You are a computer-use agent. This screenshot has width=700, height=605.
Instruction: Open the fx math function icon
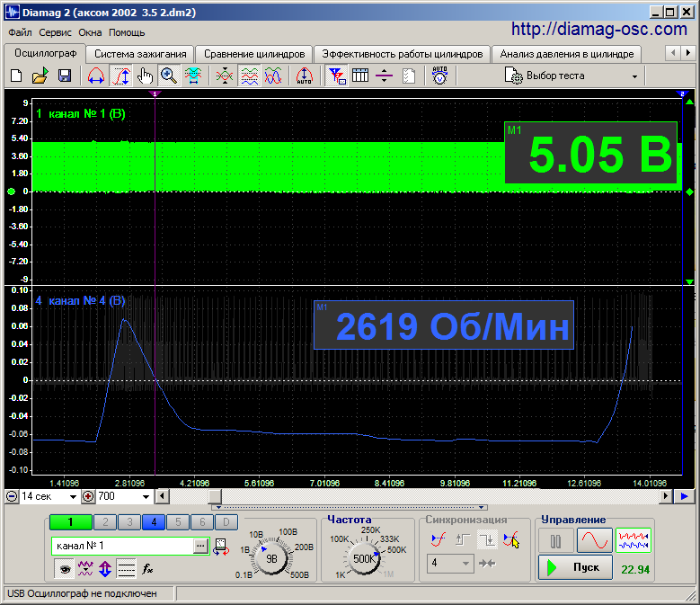click(147, 569)
